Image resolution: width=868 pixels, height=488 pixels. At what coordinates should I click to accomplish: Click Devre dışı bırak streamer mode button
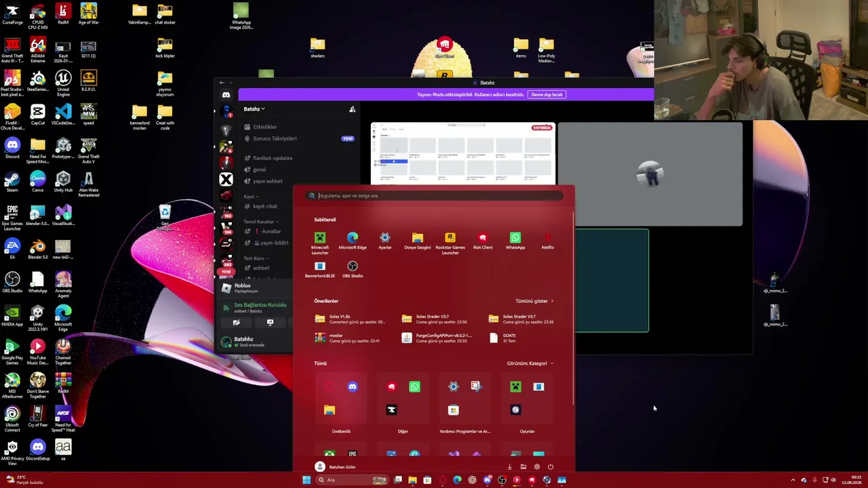pos(547,95)
